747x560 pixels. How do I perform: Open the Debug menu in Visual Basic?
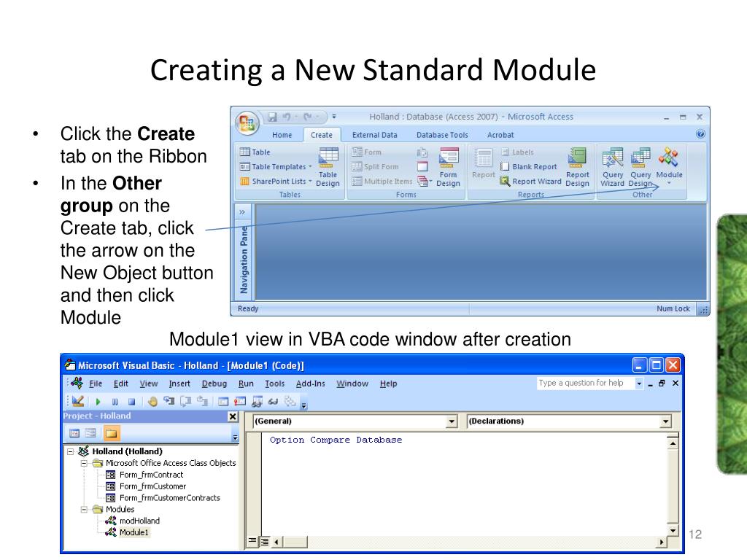(x=214, y=384)
